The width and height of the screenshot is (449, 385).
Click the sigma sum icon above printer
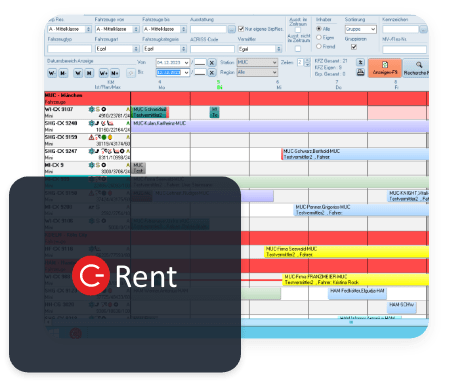pyautogui.click(x=360, y=62)
